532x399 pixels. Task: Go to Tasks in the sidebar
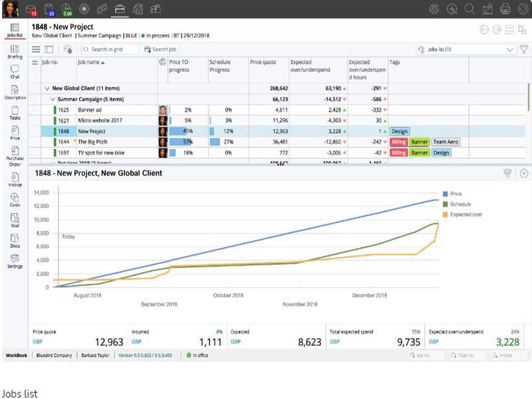(x=15, y=112)
